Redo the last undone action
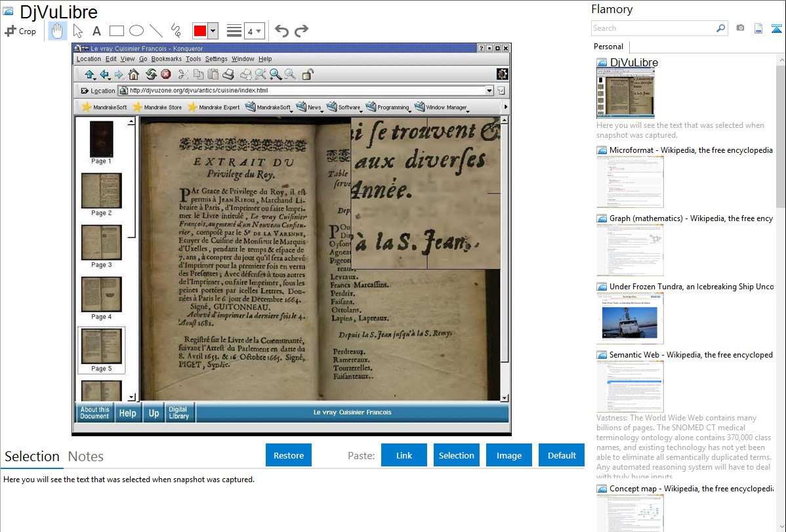 pos(301,31)
